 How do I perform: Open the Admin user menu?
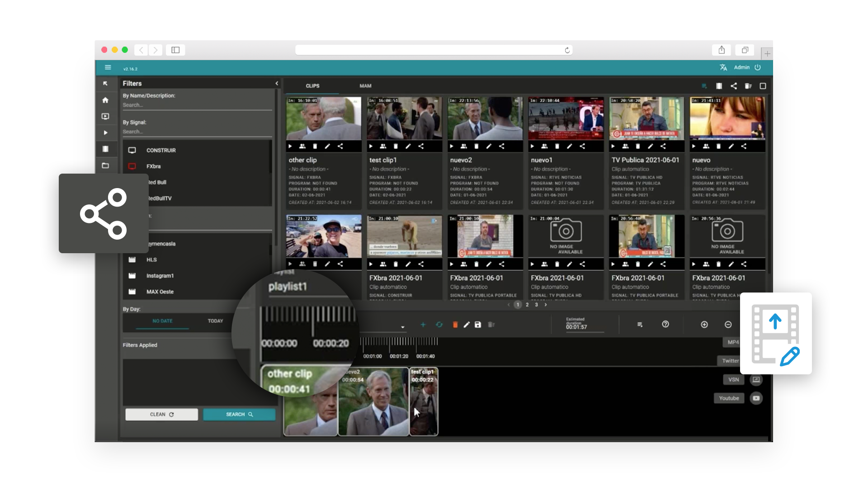click(x=742, y=67)
